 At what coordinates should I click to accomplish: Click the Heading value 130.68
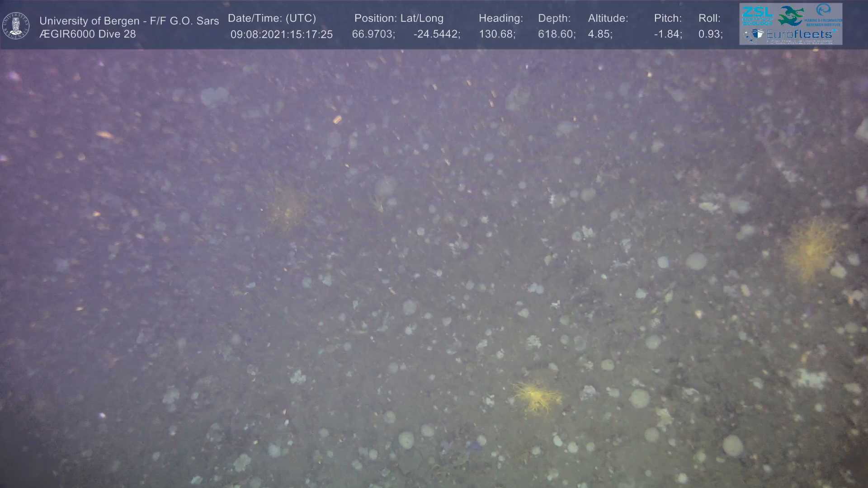tap(496, 35)
